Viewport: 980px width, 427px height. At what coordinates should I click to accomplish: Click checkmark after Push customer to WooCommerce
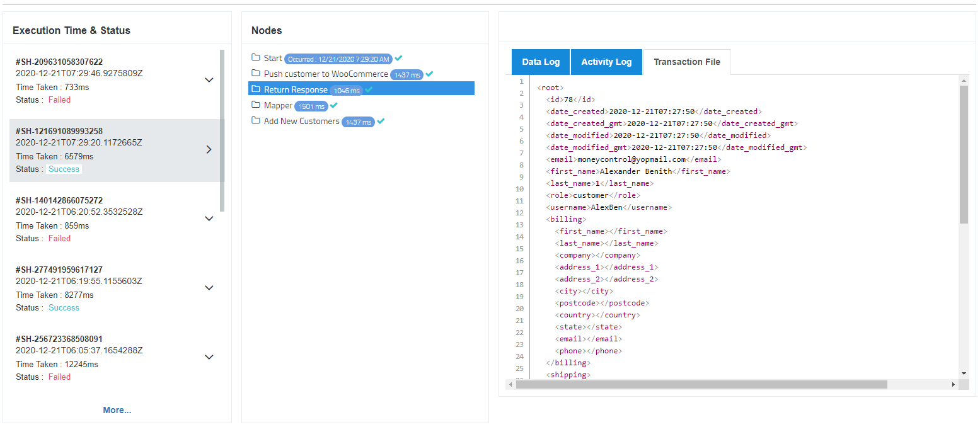(429, 74)
